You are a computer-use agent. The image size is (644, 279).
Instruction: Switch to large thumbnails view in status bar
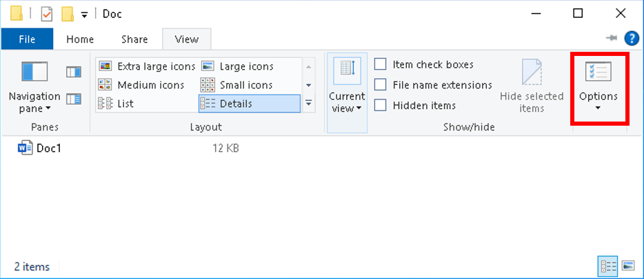coord(627,265)
